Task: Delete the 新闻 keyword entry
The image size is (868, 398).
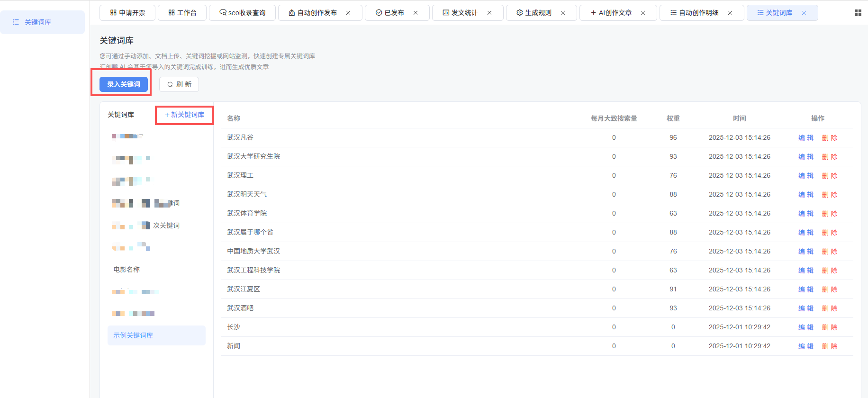Action: (829, 346)
